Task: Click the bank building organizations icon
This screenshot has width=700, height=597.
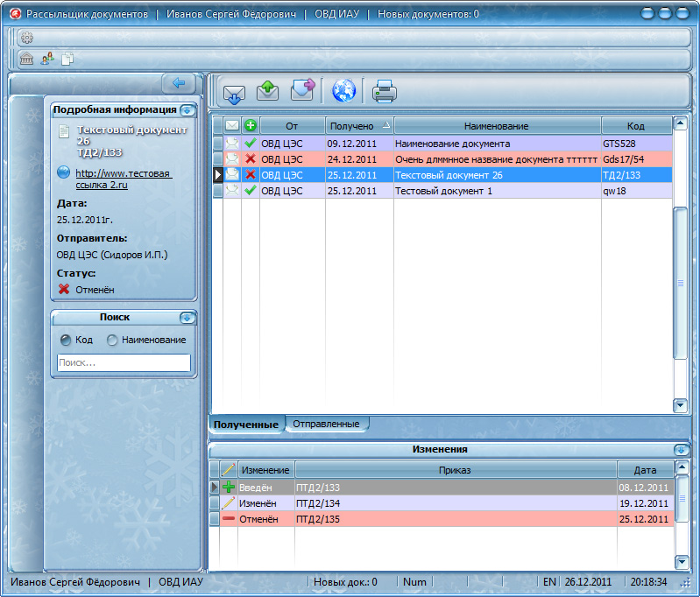Action: (27, 59)
